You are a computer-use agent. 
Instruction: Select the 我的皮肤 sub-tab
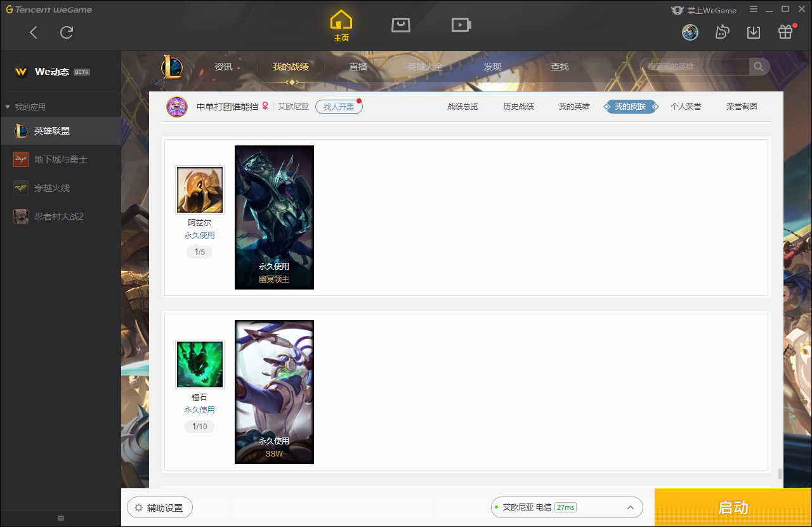click(x=631, y=107)
